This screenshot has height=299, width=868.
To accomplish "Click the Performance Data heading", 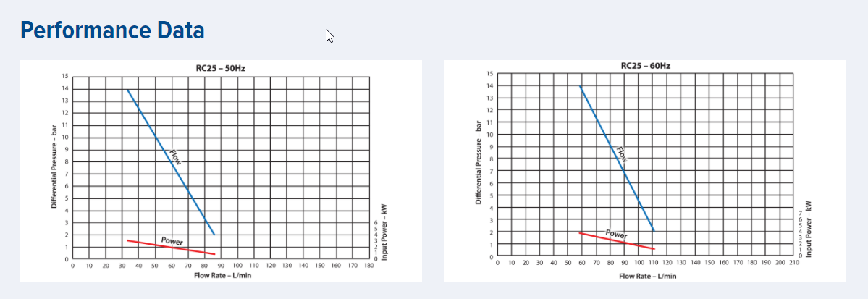I will tap(112, 31).
